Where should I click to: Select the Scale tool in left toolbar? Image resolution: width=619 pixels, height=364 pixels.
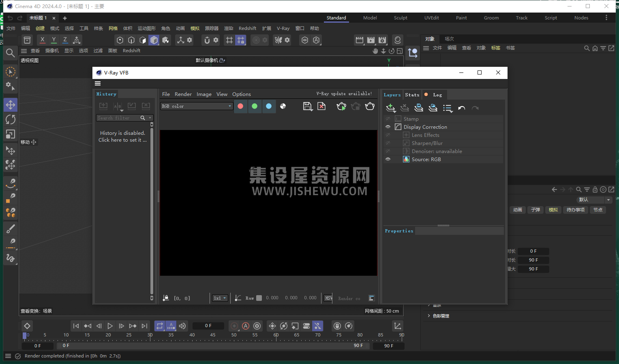[x=11, y=134]
